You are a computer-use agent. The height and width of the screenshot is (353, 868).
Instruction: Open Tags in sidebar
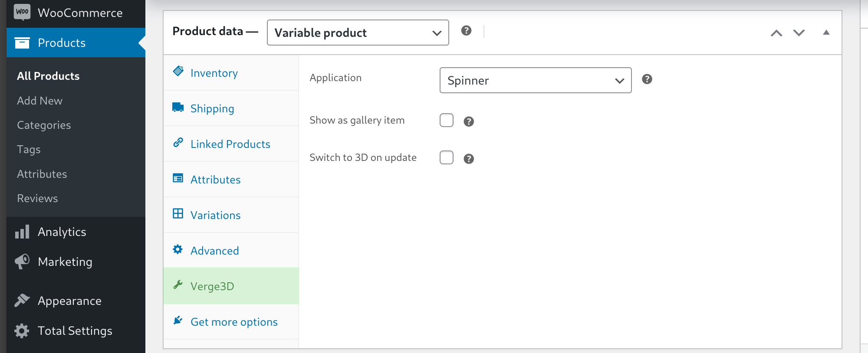29,149
